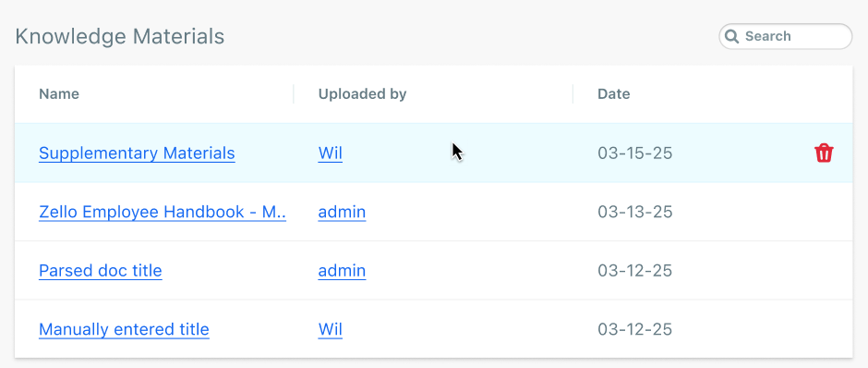This screenshot has width=868, height=368.
Task: Click the Knowledge Materials heading
Action: tap(119, 37)
